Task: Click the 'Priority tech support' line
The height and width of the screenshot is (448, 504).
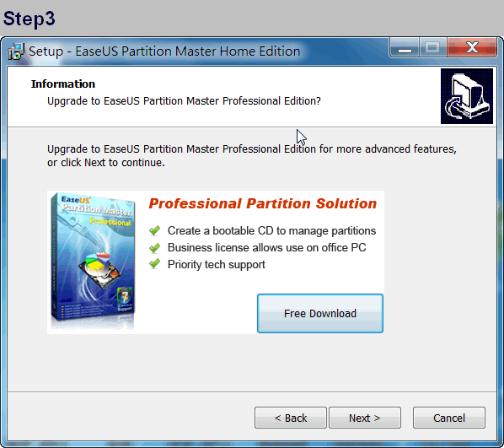Action: click(x=217, y=265)
